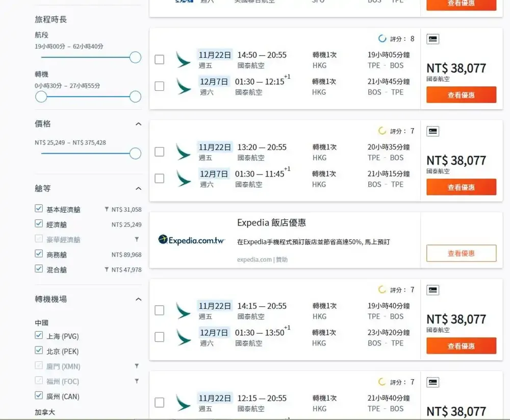Select the 14:50 — 20:55 outbound flight checkbox
Screen dimensions: 510x420
(x=160, y=60)
